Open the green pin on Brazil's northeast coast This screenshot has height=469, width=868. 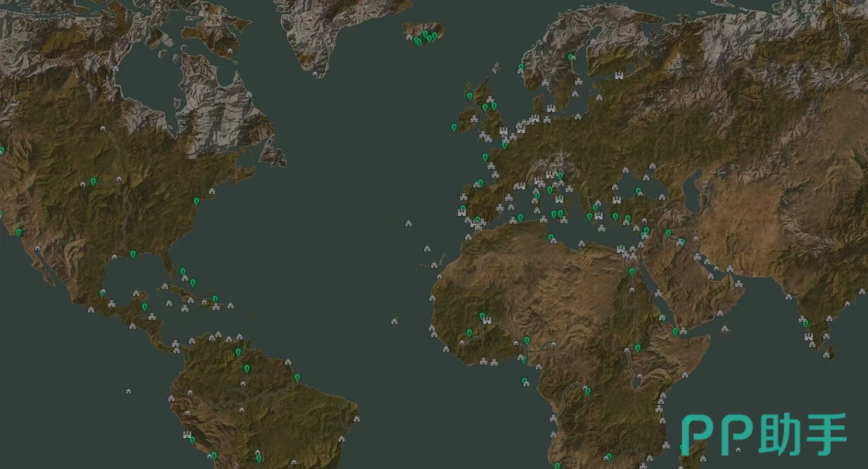coord(297,378)
